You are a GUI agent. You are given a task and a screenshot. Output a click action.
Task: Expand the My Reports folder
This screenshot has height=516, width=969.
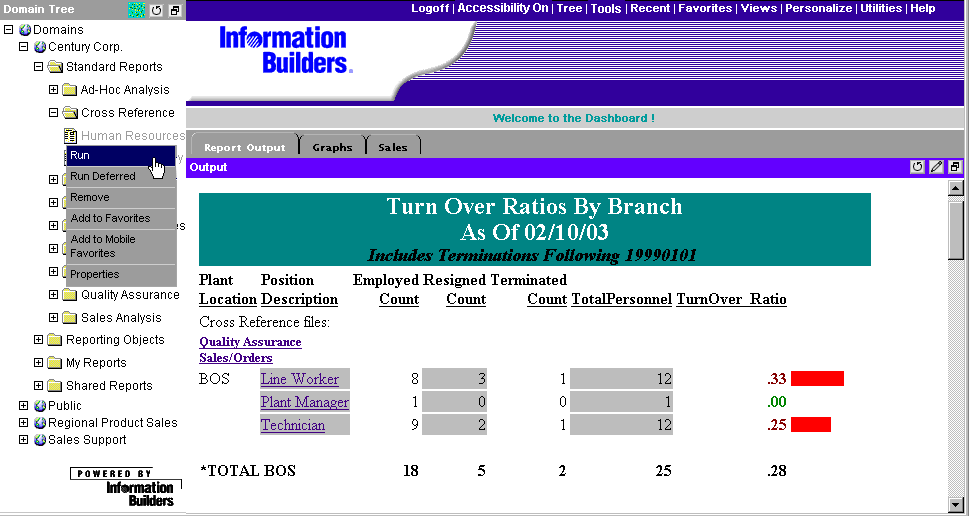[38, 363]
